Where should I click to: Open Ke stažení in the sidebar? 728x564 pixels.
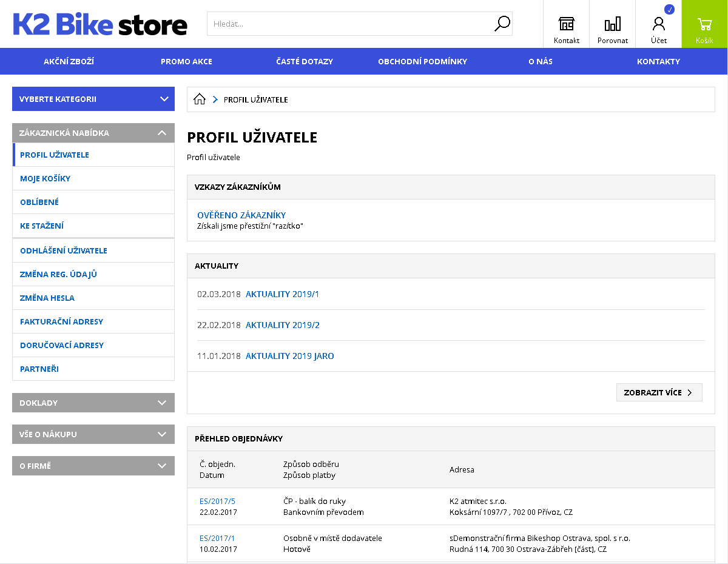click(x=93, y=226)
